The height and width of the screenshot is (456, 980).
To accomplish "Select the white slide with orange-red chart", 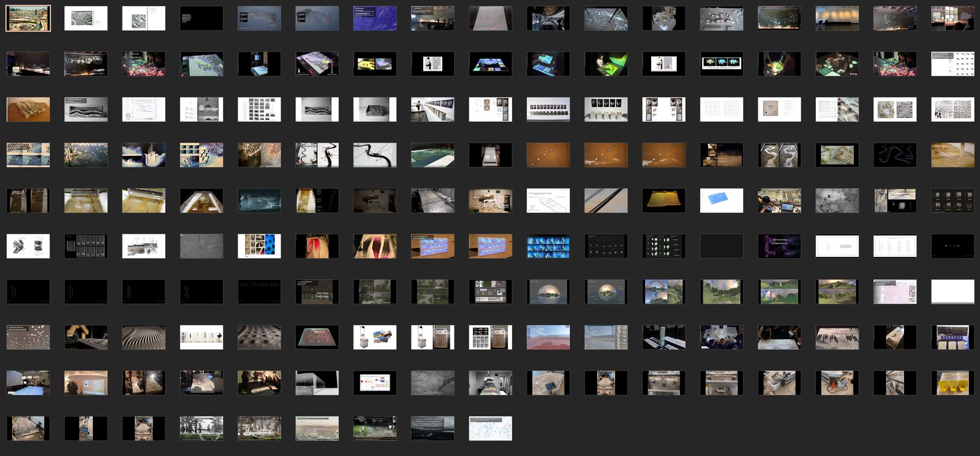I will point(375,383).
